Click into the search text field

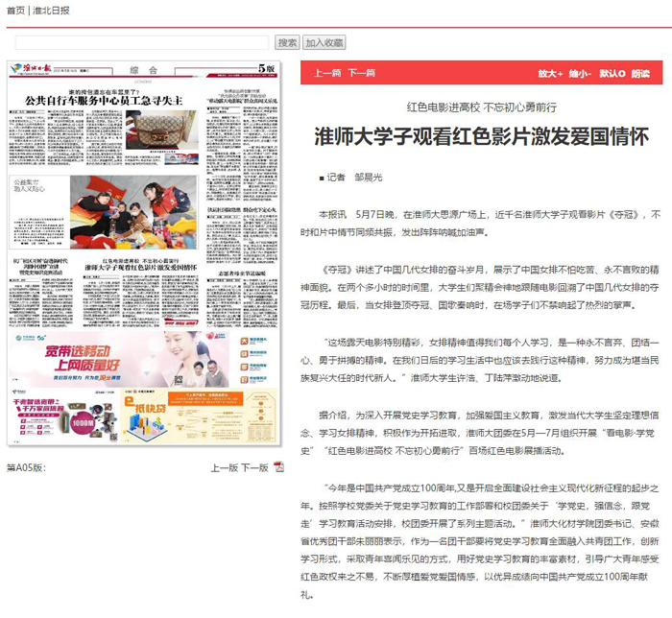(x=142, y=43)
